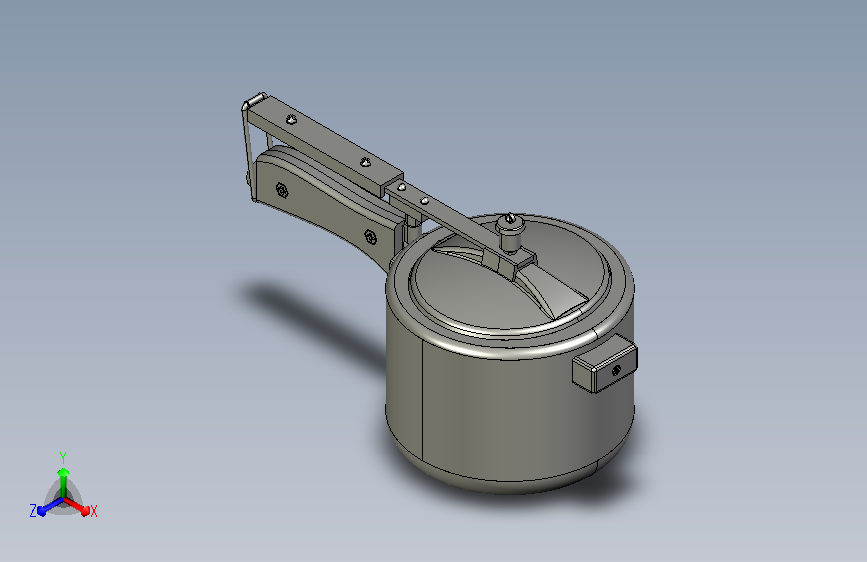Select the small side helper handle block

604,363
